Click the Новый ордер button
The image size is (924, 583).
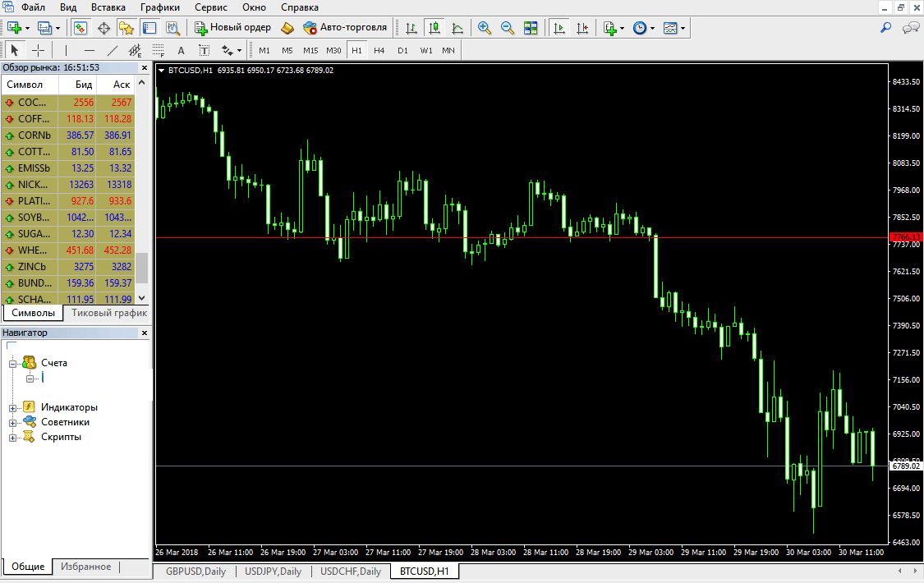click(x=232, y=28)
